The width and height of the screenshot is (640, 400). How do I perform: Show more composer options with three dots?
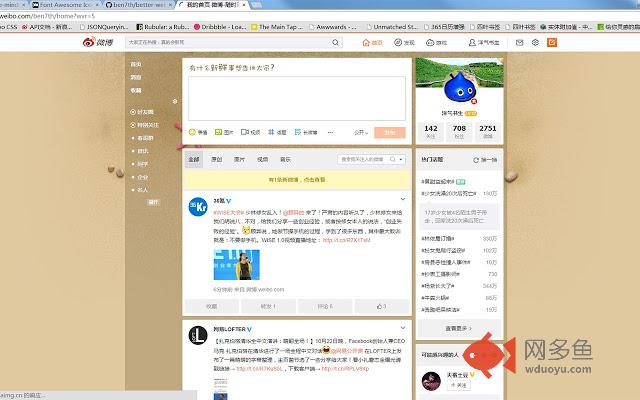[x=330, y=132]
